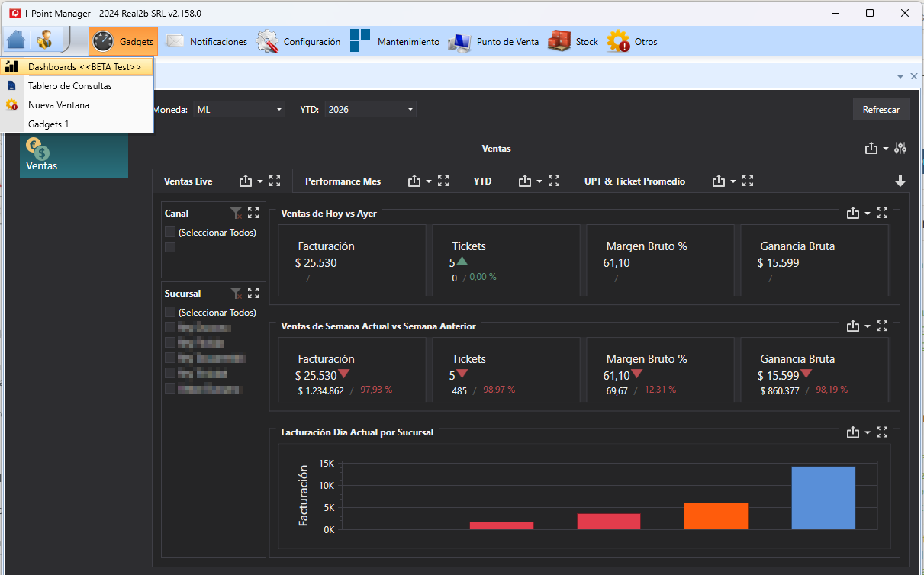Open the dashboard parameters sliders icon
Image resolution: width=924 pixels, height=575 pixels.
[x=900, y=149]
